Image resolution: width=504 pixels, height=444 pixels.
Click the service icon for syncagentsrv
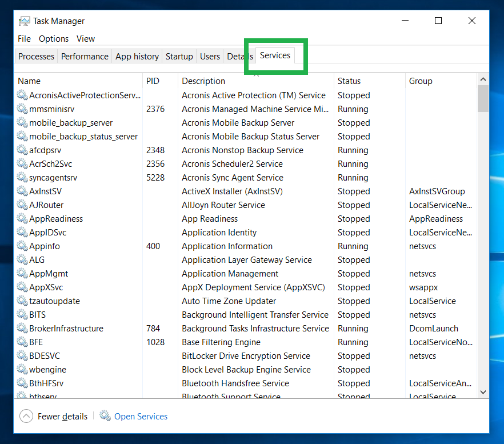(x=22, y=178)
